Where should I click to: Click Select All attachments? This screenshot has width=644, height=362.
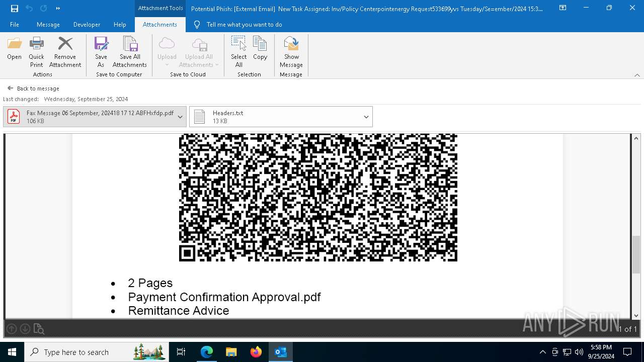click(239, 52)
